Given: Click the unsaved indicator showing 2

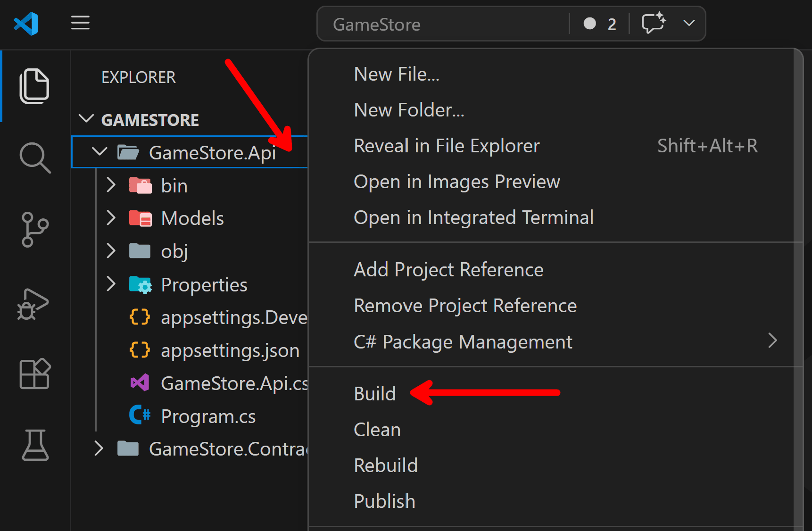Looking at the screenshot, I should click(x=600, y=24).
